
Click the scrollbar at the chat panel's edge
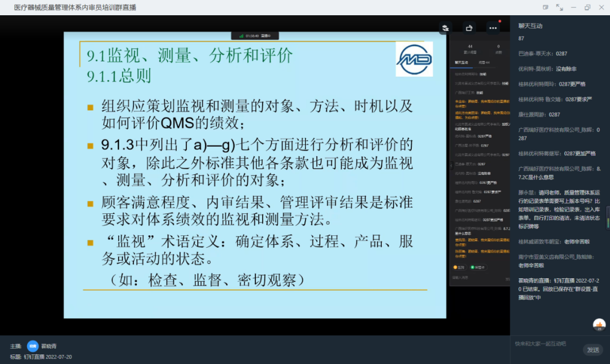tap(608, 218)
